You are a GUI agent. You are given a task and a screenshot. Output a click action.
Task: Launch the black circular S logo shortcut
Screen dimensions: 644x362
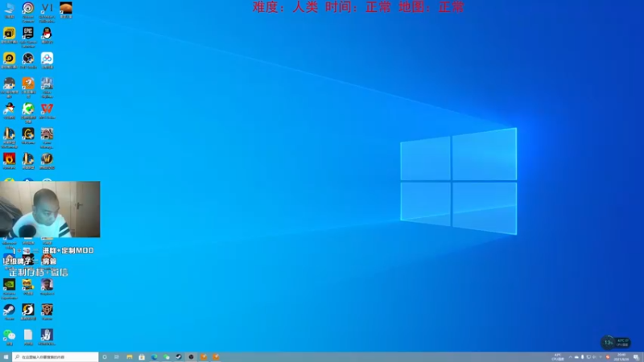point(28,311)
